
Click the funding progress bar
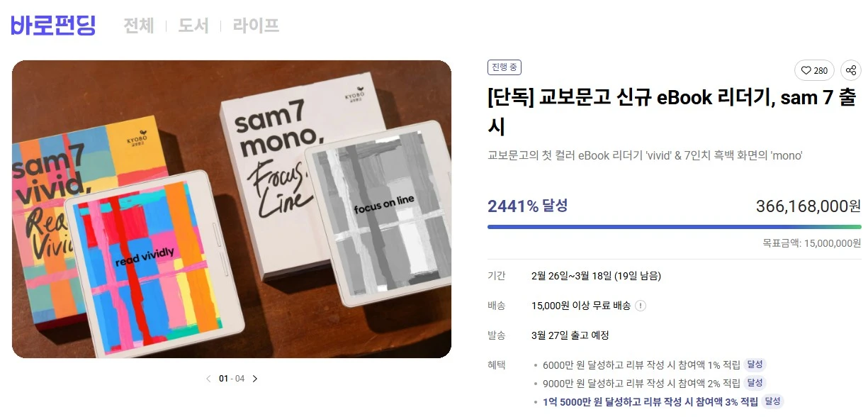[x=675, y=227]
